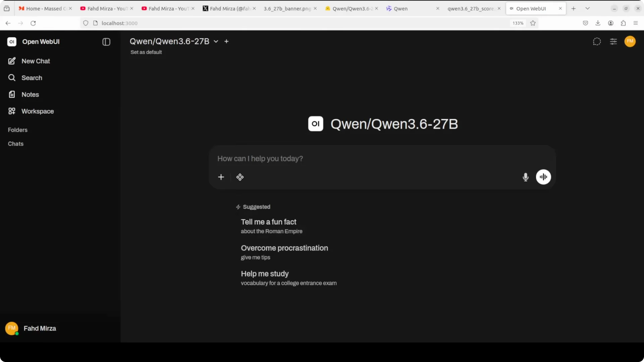Open a new browser tab

click(574, 8)
